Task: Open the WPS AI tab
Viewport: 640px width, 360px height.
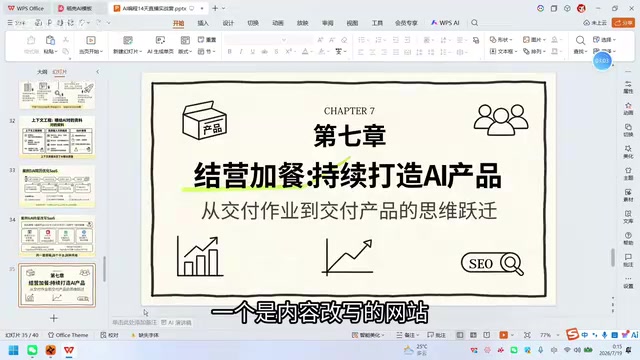Action: tap(445, 23)
